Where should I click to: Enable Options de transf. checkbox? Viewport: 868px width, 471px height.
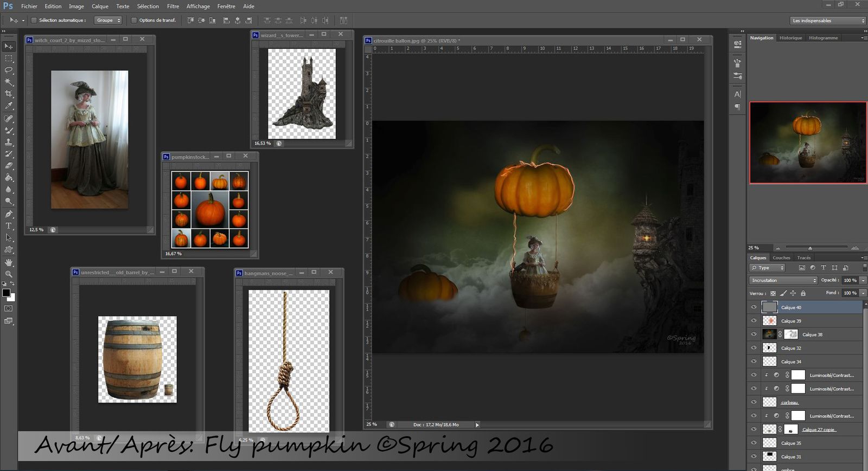pyautogui.click(x=134, y=21)
